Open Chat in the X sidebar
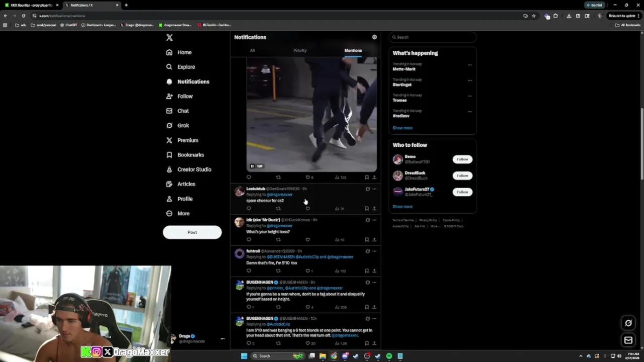This screenshot has height=362, width=644. tap(177, 111)
